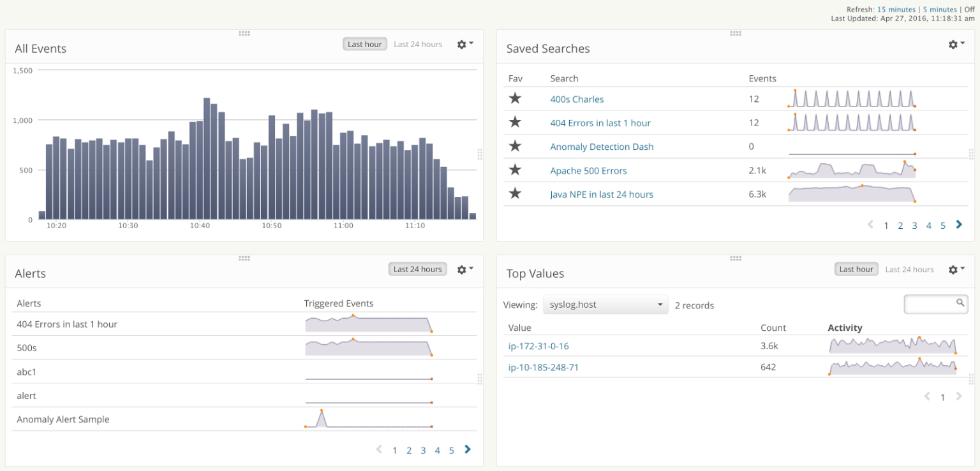Screen dimensions: 980x471
Task: Switch Top Values to Last 24 hours
Action: [909, 268]
